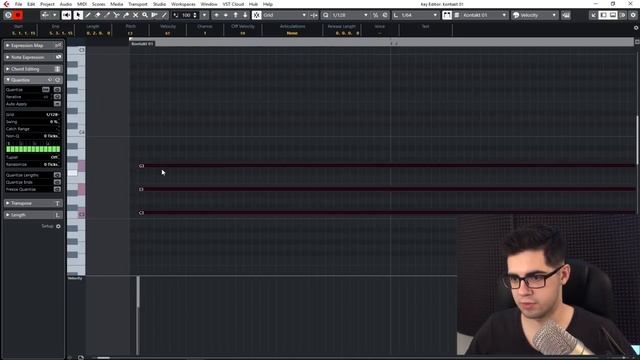
Task: Click the Auto-Scroll icon in toolbar
Action: [x=45, y=15]
